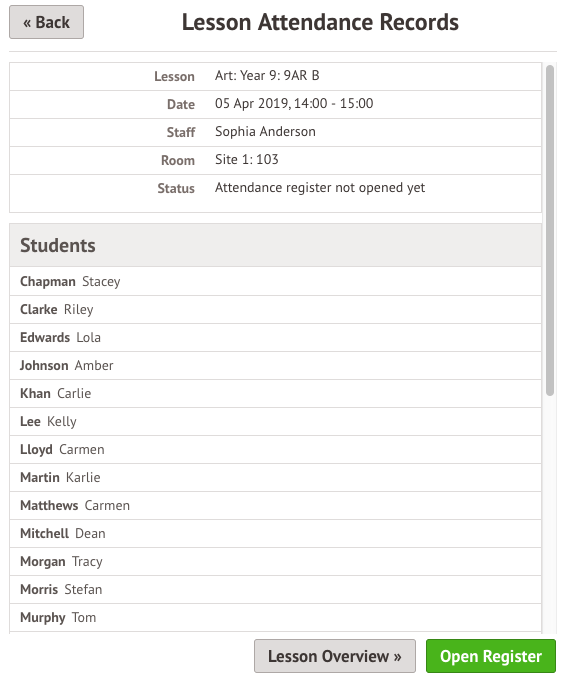Viewport: 570px width, 680px height.
Task: Select student Johnson Amber
Action: coord(275,366)
